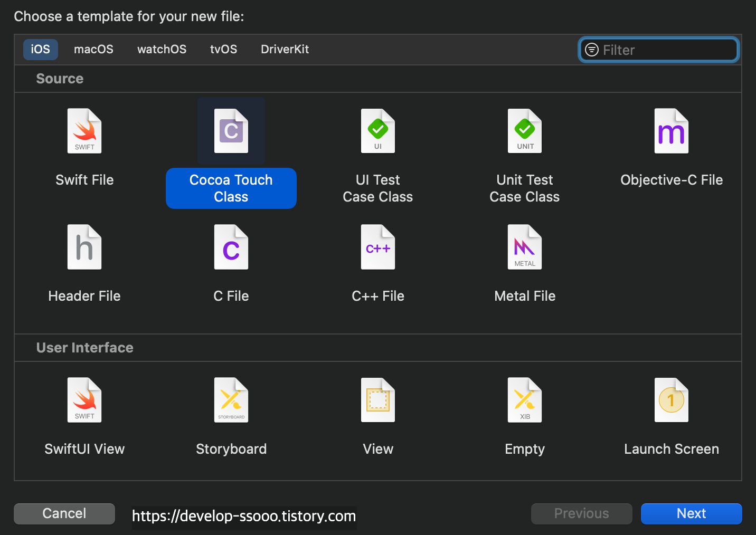This screenshot has height=535, width=756.
Task: Click the Next button
Action: coord(692,513)
